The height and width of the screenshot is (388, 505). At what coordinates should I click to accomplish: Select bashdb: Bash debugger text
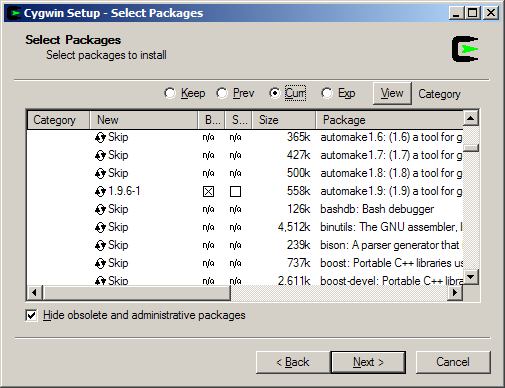click(377, 209)
